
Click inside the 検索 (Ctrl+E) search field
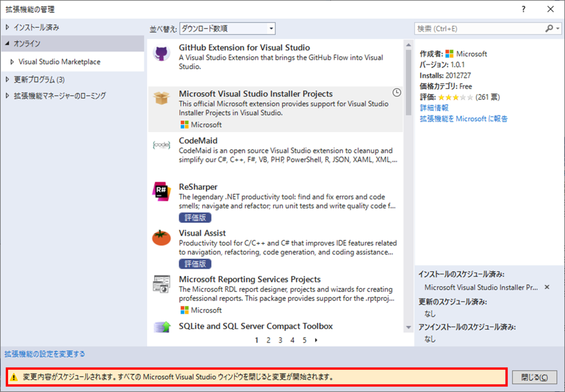[x=479, y=29]
